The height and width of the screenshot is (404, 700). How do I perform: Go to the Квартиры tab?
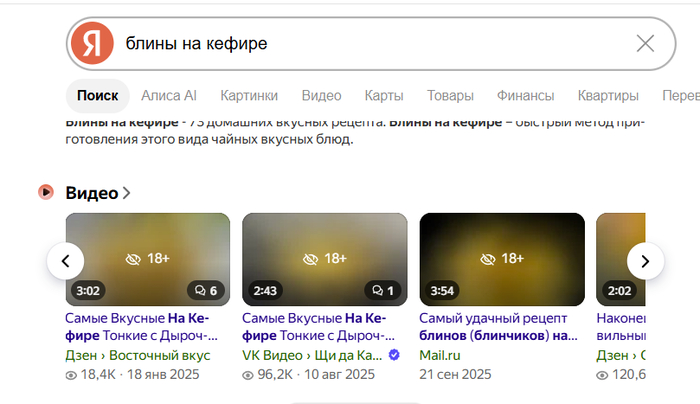click(608, 96)
